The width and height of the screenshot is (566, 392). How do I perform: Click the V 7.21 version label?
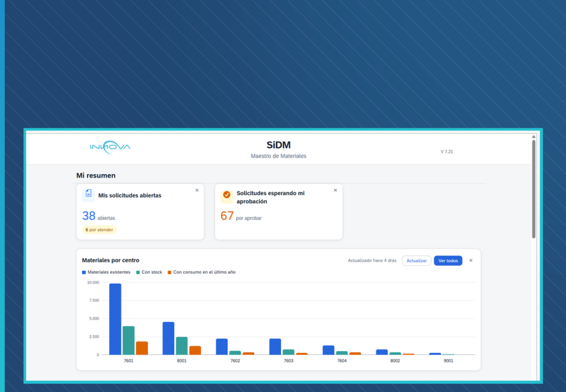pyautogui.click(x=447, y=151)
